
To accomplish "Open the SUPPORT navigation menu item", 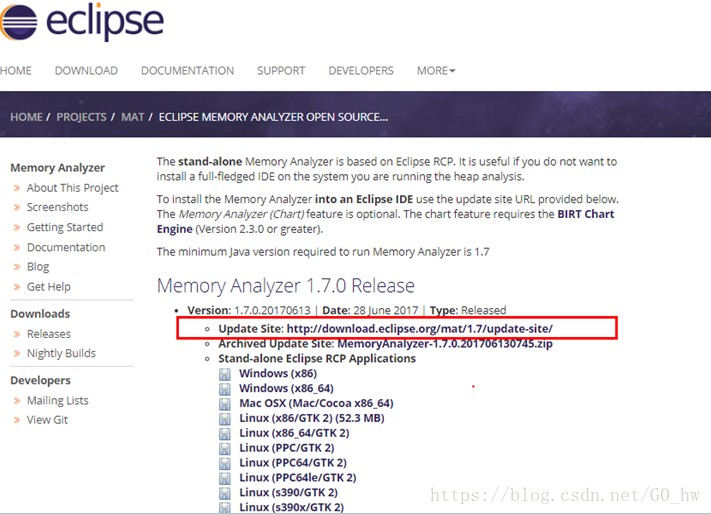I will point(281,71).
